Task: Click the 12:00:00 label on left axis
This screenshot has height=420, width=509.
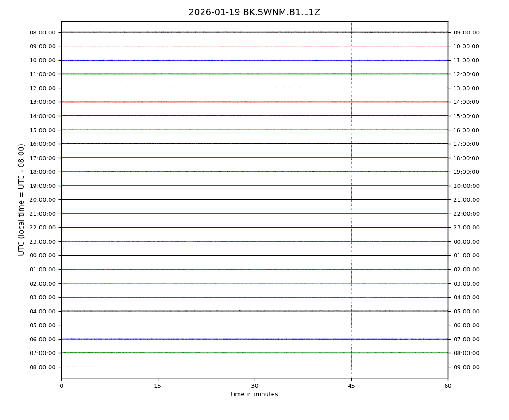Action: click(x=43, y=88)
